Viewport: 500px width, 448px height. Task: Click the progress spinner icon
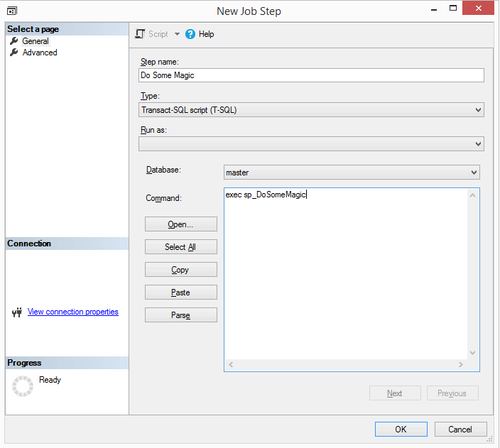[23, 386]
